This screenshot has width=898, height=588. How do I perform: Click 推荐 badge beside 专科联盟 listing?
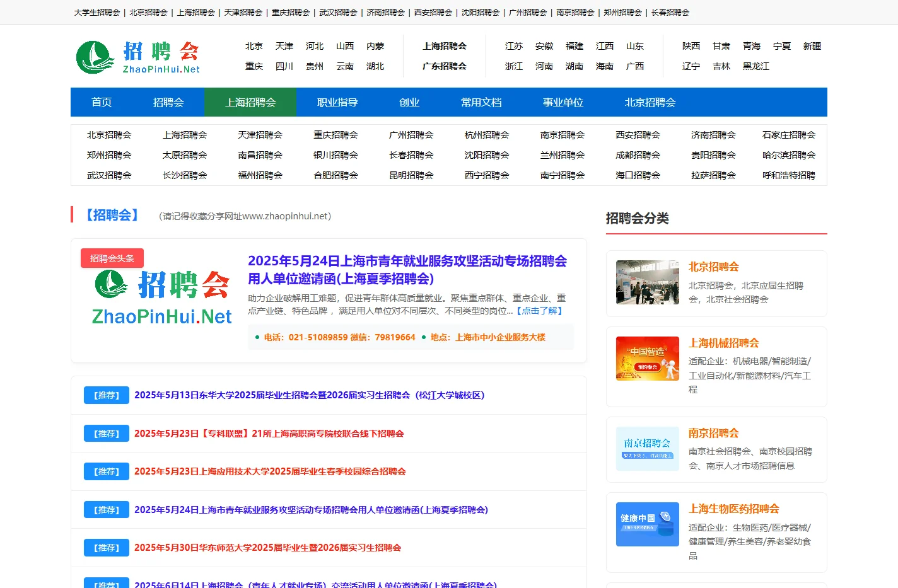pyautogui.click(x=107, y=434)
